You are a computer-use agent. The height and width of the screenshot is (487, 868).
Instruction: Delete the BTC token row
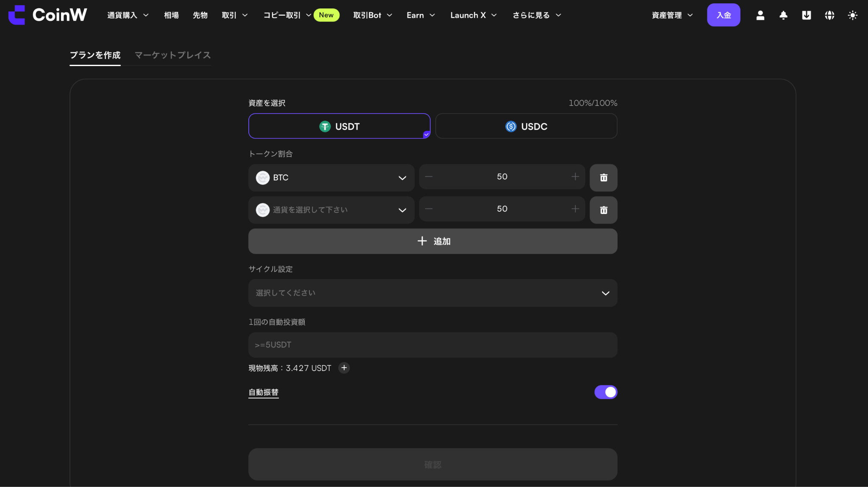(x=604, y=177)
